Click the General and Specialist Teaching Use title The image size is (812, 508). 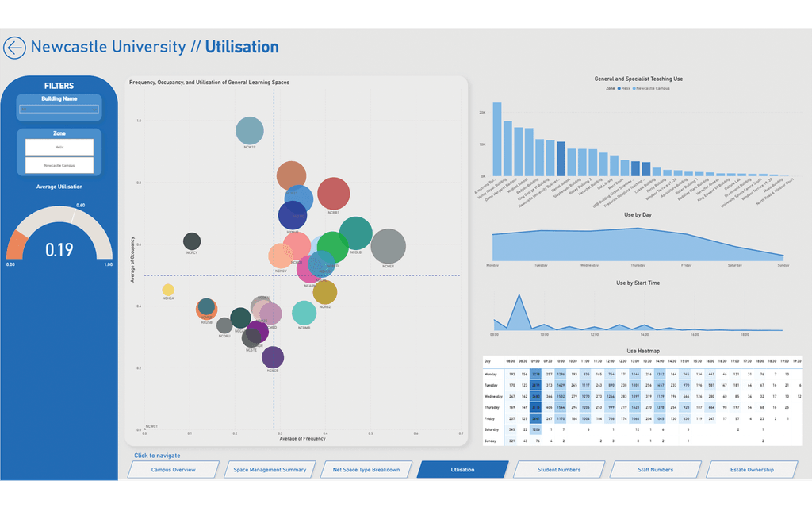tap(638, 79)
